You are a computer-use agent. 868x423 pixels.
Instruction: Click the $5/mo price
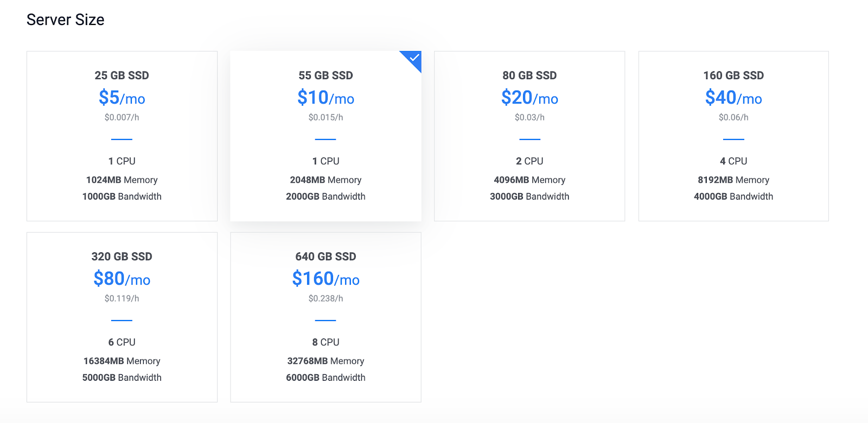pyautogui.click(x=122, y=98)
